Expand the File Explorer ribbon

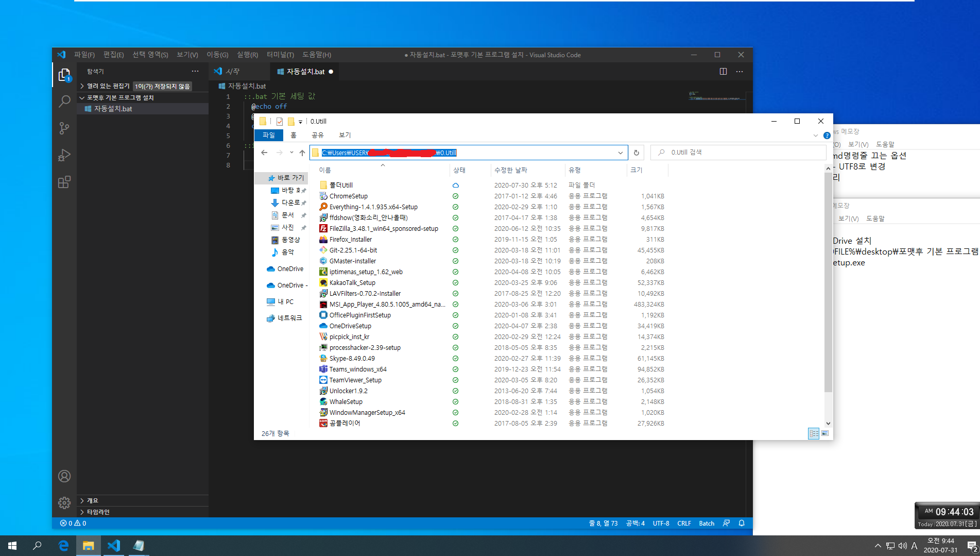[x=815, y=136]
